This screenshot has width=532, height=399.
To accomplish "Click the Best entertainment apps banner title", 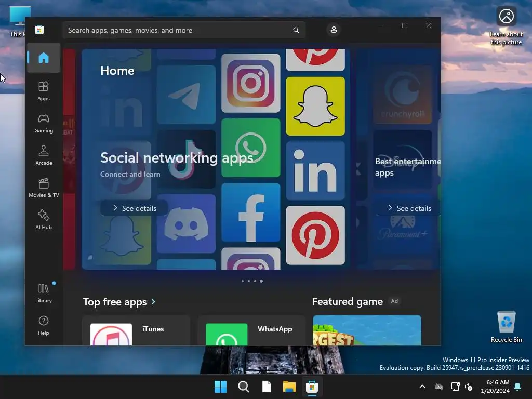I will tap(407, 167).
